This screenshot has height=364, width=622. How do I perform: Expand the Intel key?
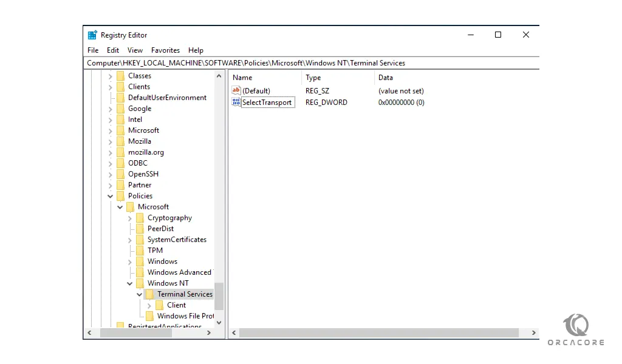point(111,120)
